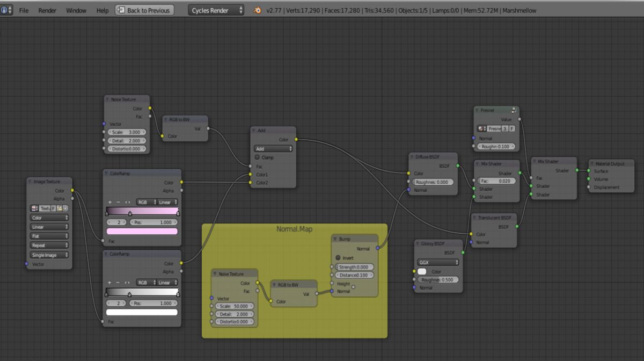Click the Blender logo icon in header
The height and width of the screenshot is (361, 644).
258,10
